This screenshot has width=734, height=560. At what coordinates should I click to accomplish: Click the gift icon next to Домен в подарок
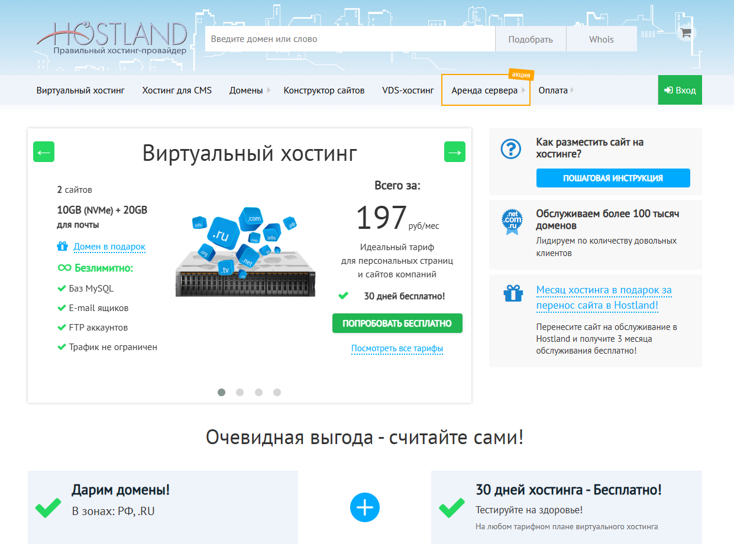(63, 247)
